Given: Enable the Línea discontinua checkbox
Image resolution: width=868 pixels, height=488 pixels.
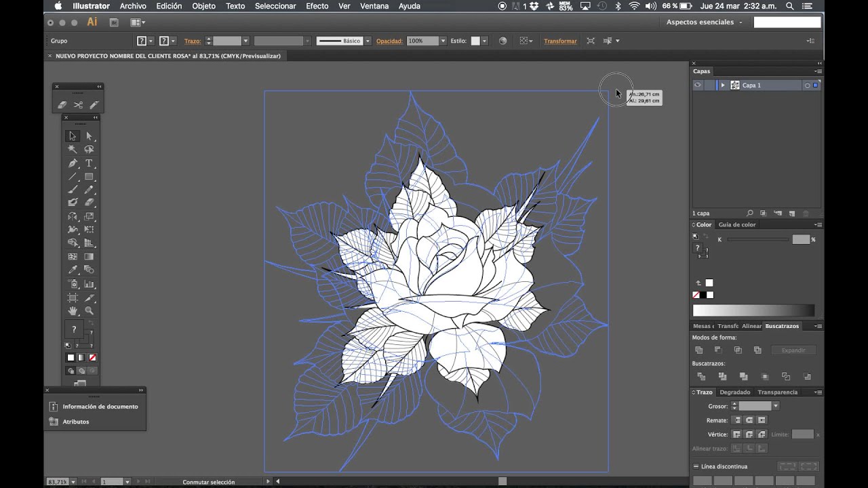Looking at the screenshot, I should pos(696,466).
